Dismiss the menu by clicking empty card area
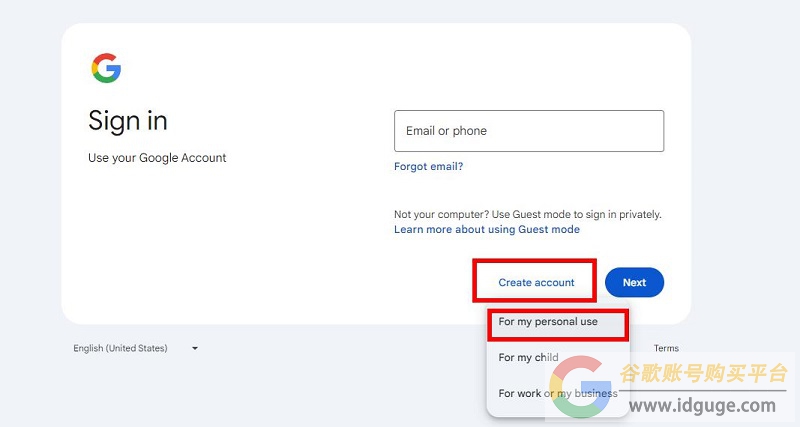This screenshot has height=427, width=800. pos(230,245)
